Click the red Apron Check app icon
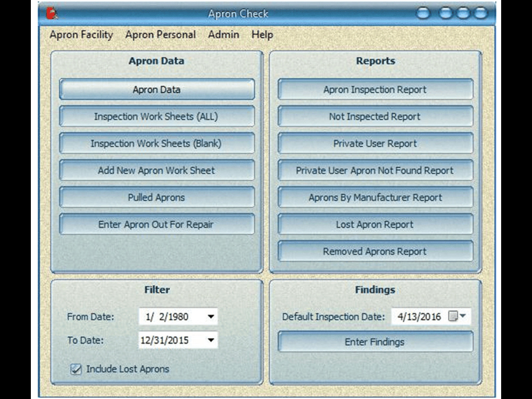The image size is (532, 399). pyautogui.click(x=52, y=13)
